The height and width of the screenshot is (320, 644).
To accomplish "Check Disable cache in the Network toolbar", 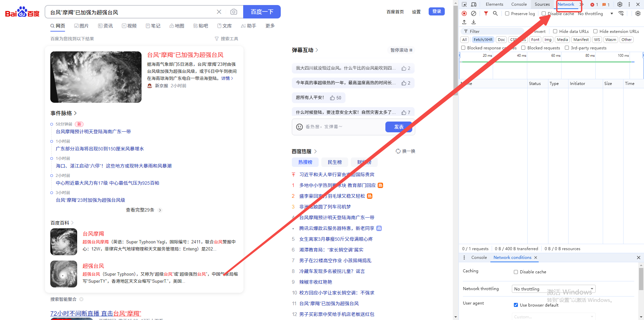I will pyautogui.click(x=544, y=14).
